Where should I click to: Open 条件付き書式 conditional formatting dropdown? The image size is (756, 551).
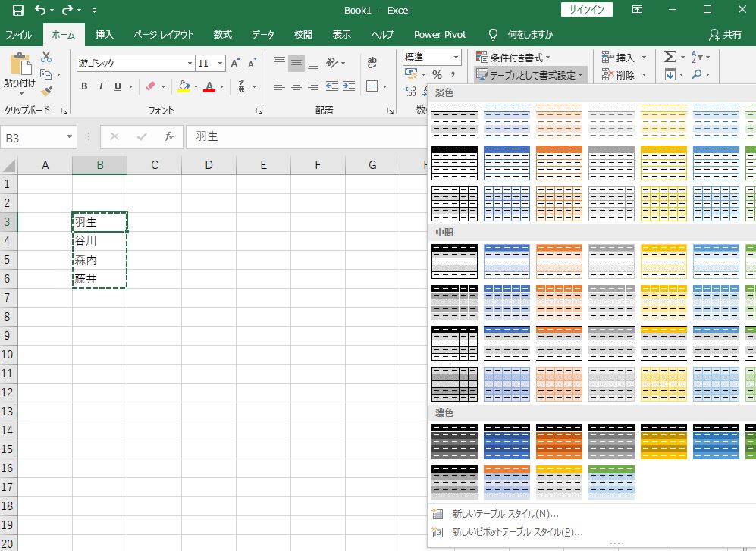[x=513, y=58]
